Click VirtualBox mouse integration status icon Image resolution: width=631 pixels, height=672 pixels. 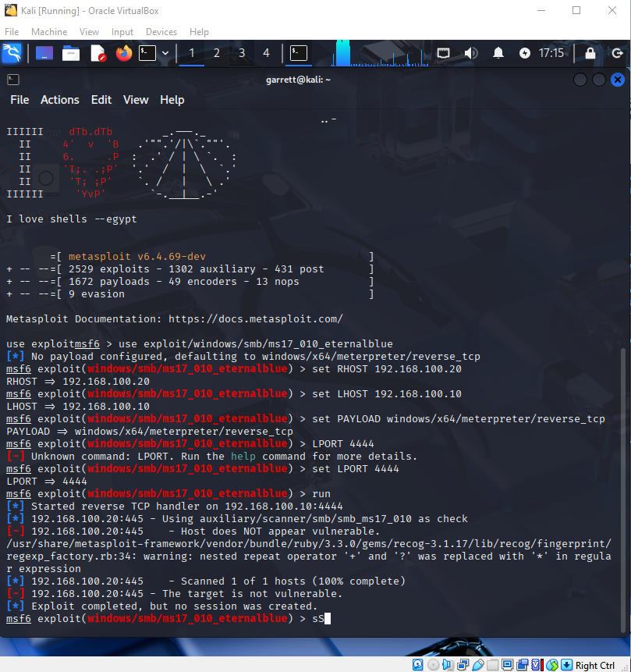(552, 665)
